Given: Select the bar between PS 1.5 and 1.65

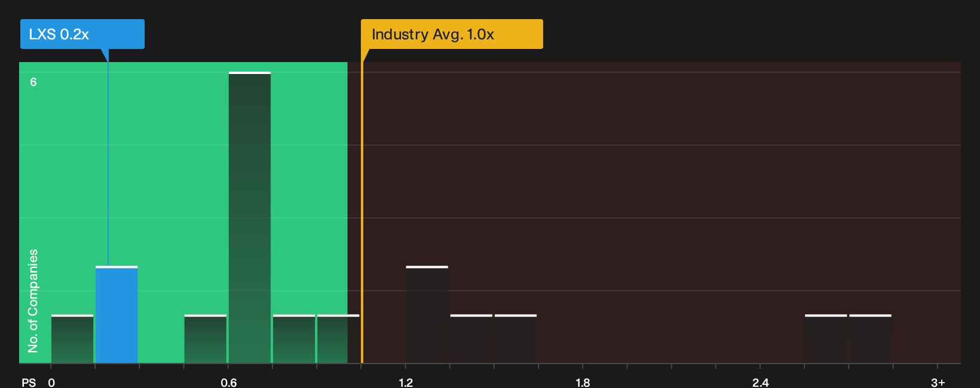Looking at the screenshot, I should pos(516,339).
